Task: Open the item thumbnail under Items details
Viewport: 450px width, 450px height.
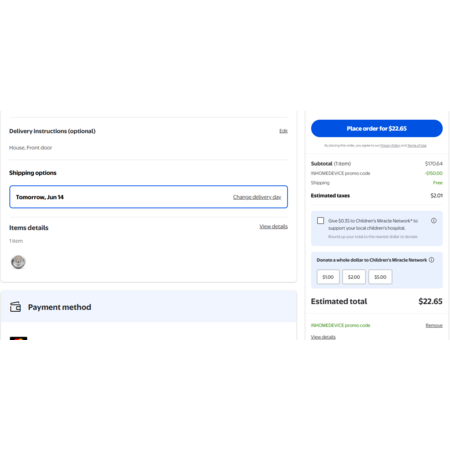Action: pyautogui.click(x=18, y=262)
